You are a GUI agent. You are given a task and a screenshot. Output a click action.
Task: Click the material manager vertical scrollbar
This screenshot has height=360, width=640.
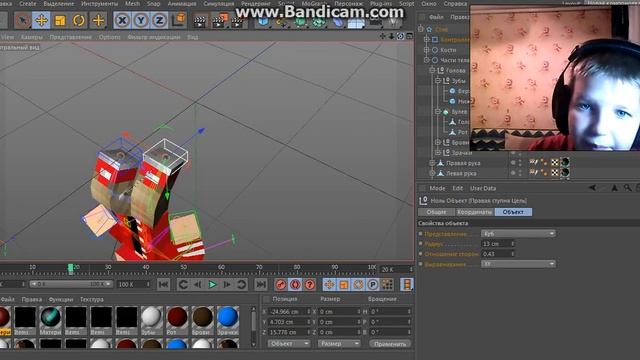[x=253, y=326]
